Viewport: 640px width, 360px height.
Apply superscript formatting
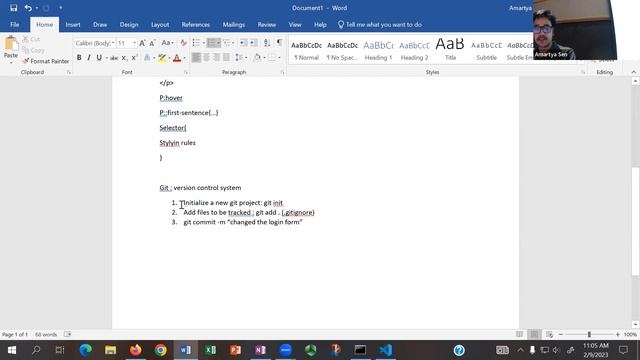134,58
